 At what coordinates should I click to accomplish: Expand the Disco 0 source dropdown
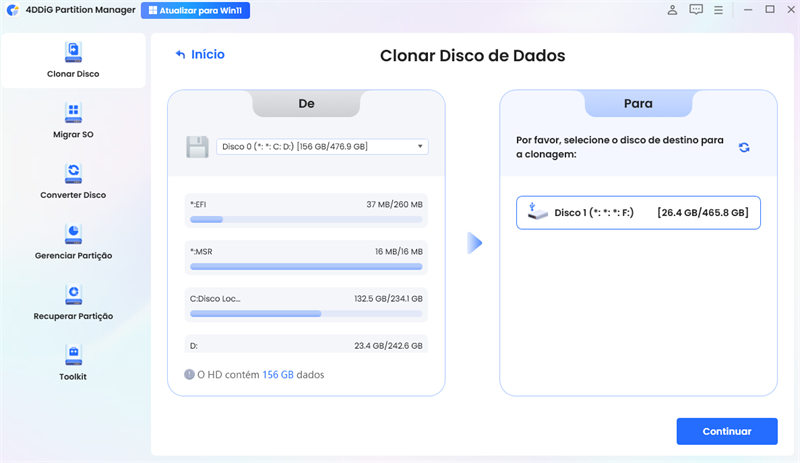pyautogui.click(x=322, y=147)
